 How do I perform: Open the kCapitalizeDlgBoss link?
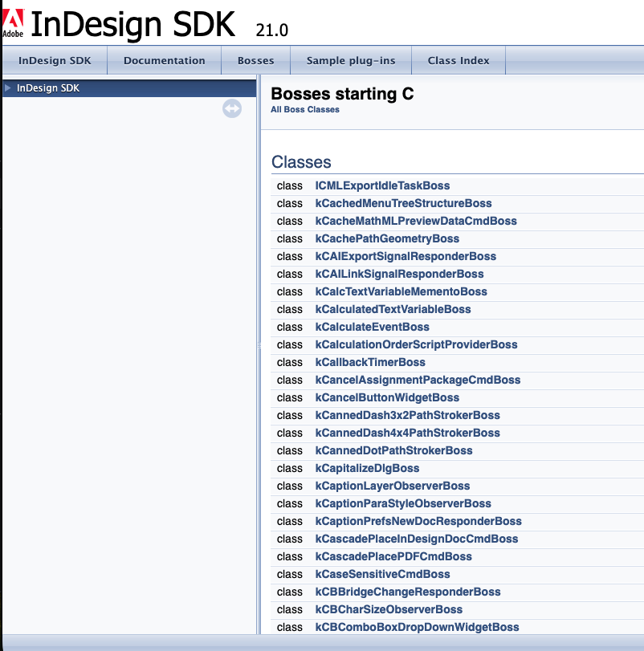[x=367, y=468]
